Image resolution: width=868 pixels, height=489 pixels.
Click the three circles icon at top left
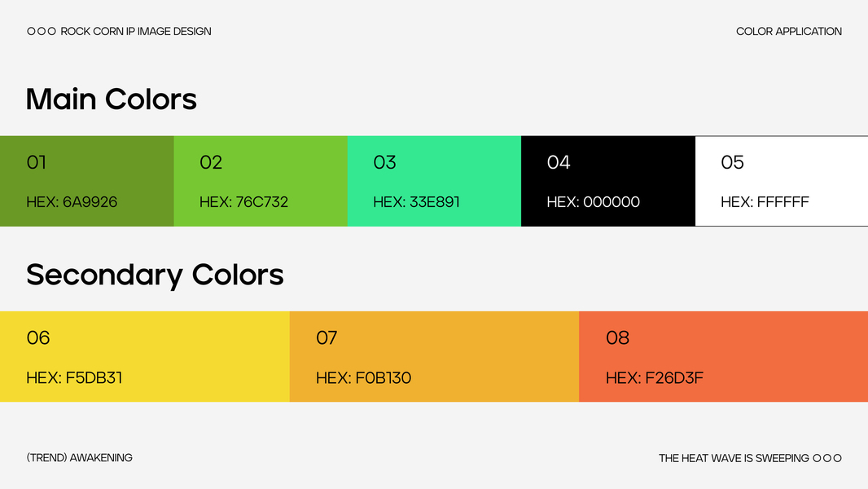tap(42, 32)
